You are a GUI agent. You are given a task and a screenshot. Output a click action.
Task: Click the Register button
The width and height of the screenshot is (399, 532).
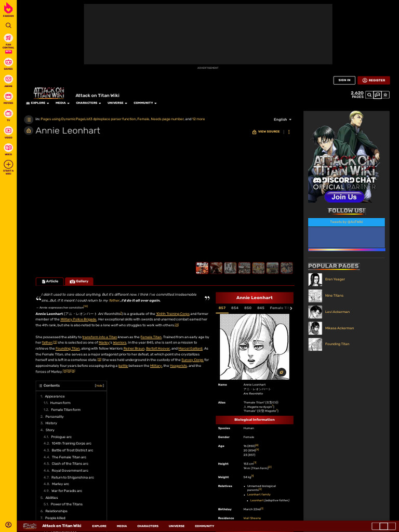(x=374, y=81)
